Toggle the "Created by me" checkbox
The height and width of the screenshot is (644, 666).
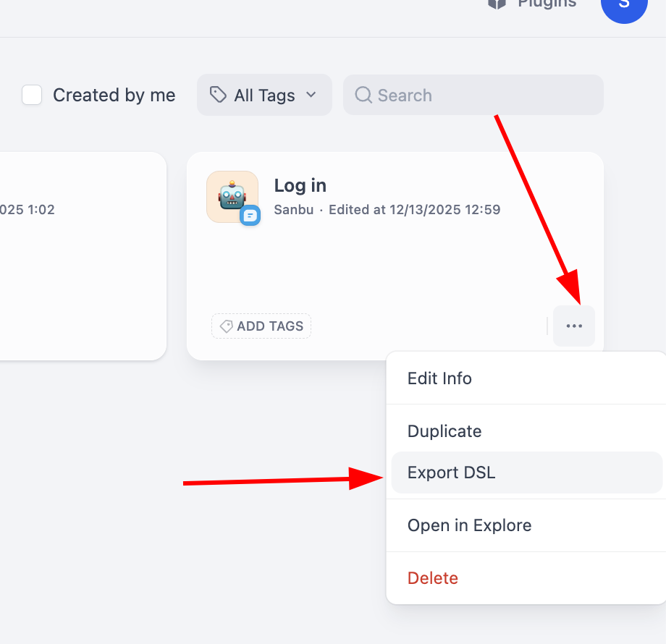click(x=32, y=95)
